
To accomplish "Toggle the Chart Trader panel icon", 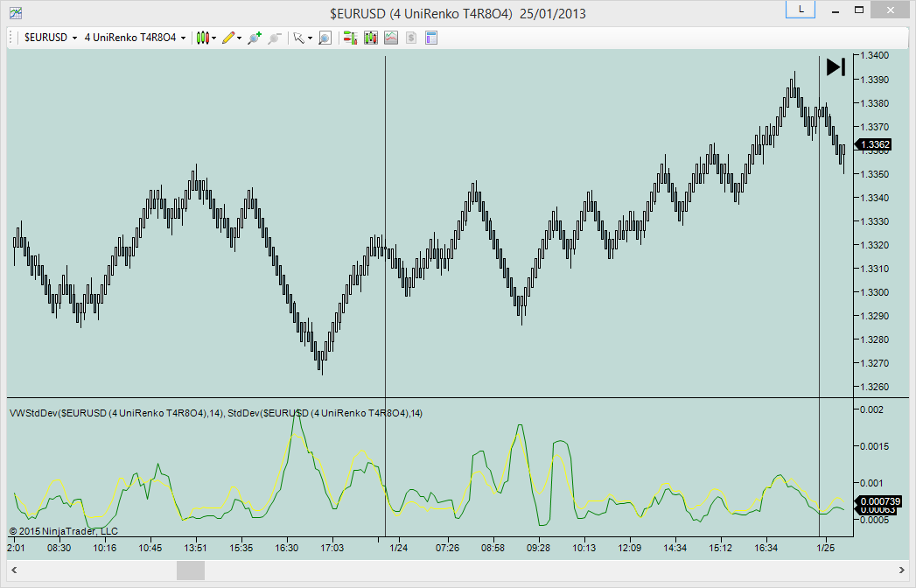I will [x=351, y=38].
